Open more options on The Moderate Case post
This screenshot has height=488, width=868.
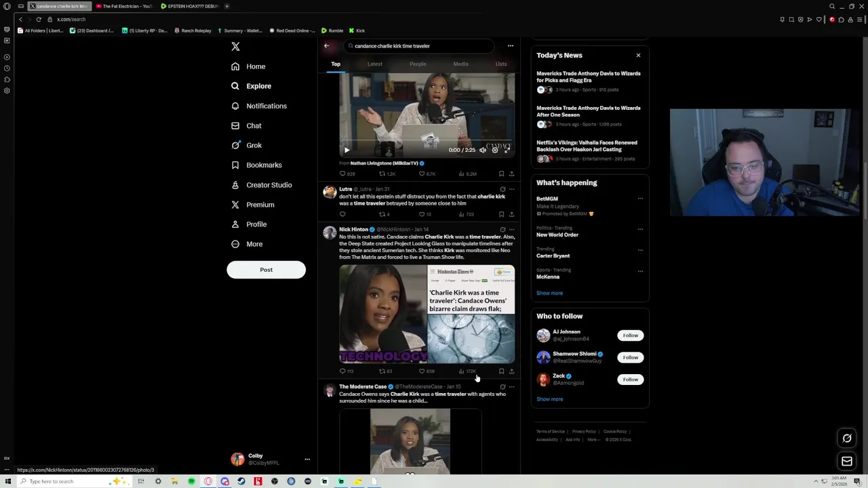click(x=511, y=387)
